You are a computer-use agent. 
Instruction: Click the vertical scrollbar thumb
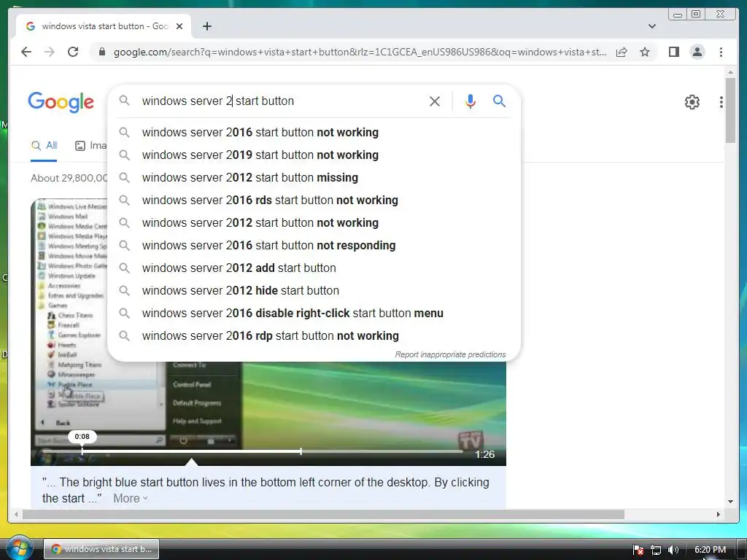point(730,110)
